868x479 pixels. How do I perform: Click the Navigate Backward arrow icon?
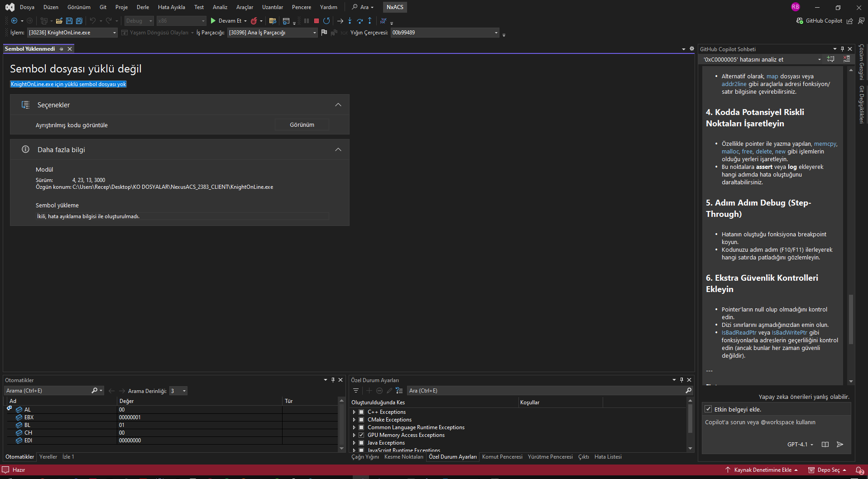tap(14, 21)
